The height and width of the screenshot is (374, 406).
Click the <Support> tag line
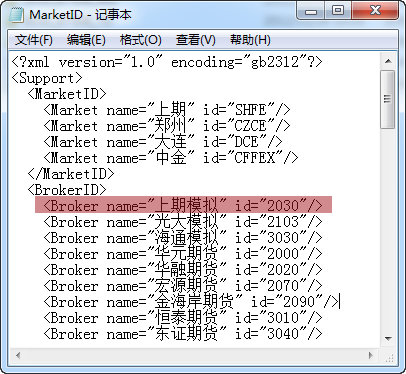(47, 78)
